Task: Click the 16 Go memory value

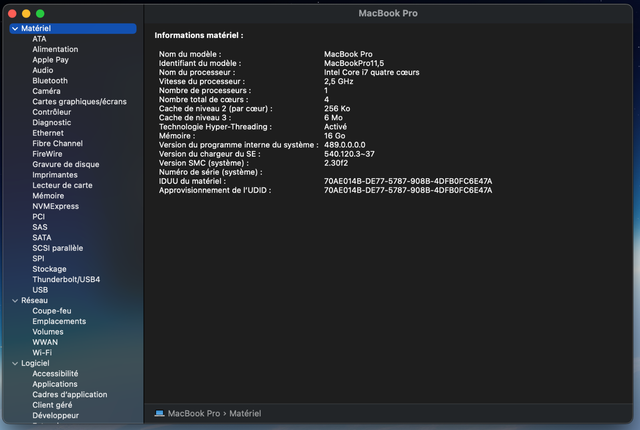Action: pos(335,136)
